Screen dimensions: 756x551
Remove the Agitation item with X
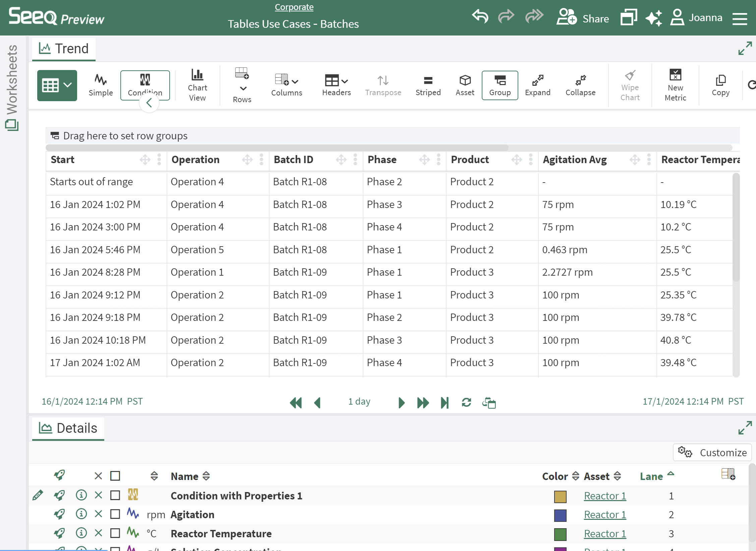[98, 514]
